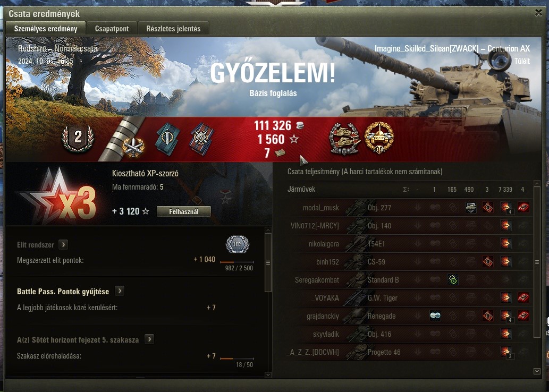Screen dimensions: 549x392
Task: Expand the Elit rendszer details arrow
Action: pos(63,244)
